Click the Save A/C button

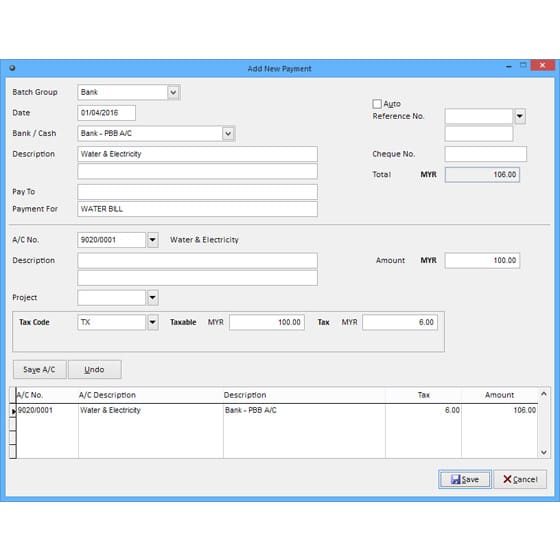(40, 369)
